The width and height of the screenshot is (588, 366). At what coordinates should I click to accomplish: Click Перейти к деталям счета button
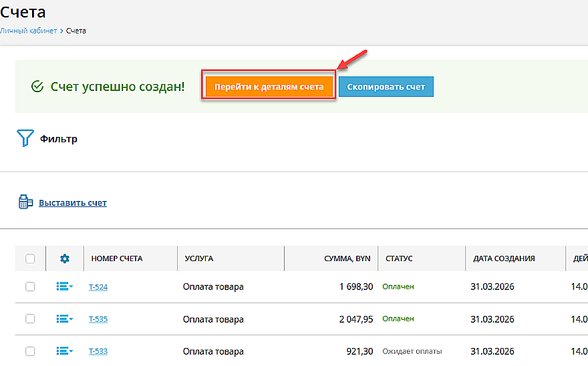click(269, 87)
